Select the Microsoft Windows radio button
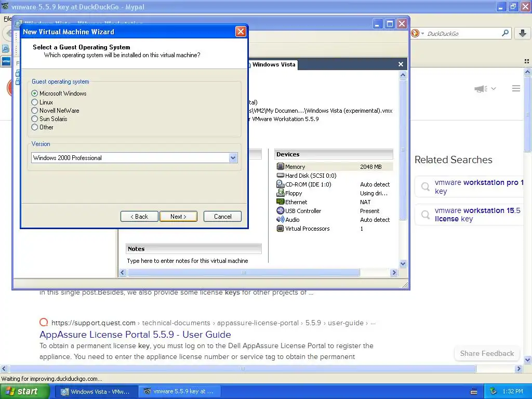The image size is (532, 399). pyautogui.click(x=35, y=94)
